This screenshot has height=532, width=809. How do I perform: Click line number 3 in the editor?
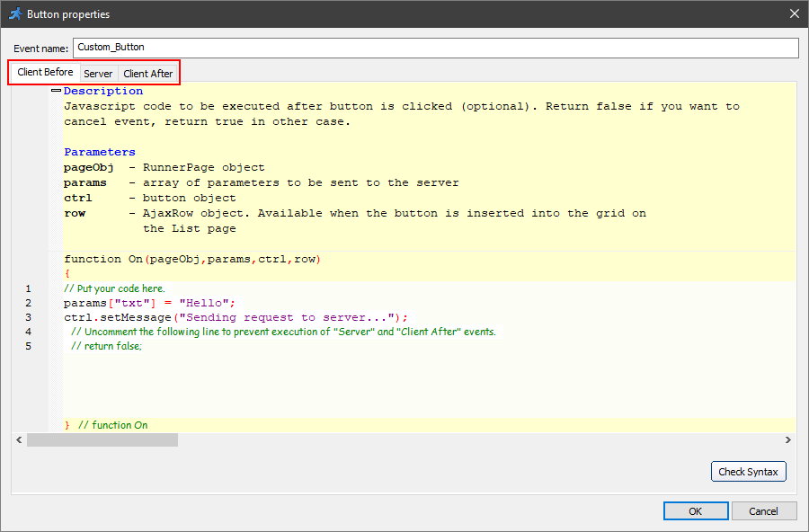[x=28, y=317]
